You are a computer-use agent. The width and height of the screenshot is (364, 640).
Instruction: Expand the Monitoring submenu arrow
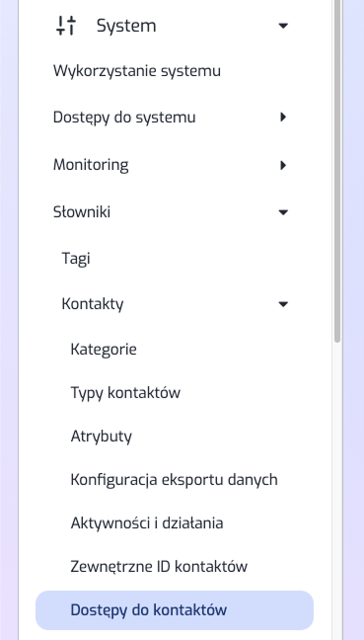click(283, 165)
